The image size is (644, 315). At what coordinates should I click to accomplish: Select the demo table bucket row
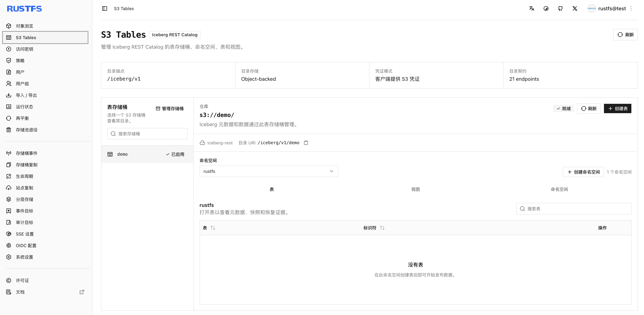pos(147,154)
